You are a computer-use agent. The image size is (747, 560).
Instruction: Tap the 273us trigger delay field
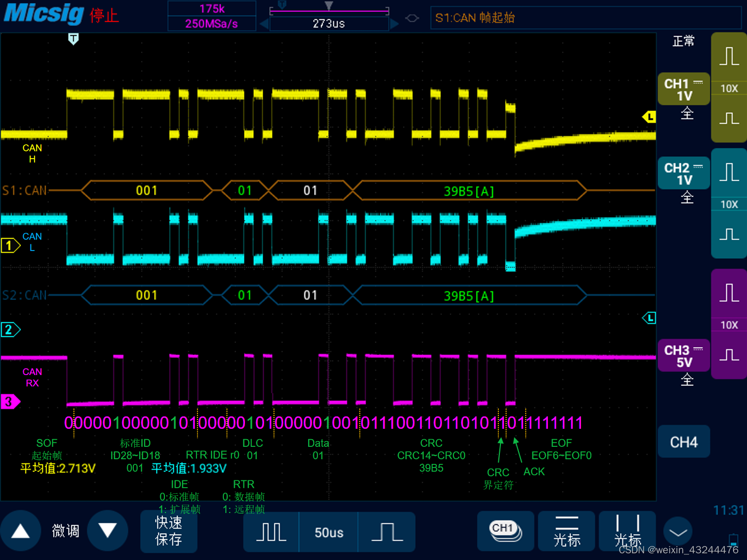[x=329, y=24]
